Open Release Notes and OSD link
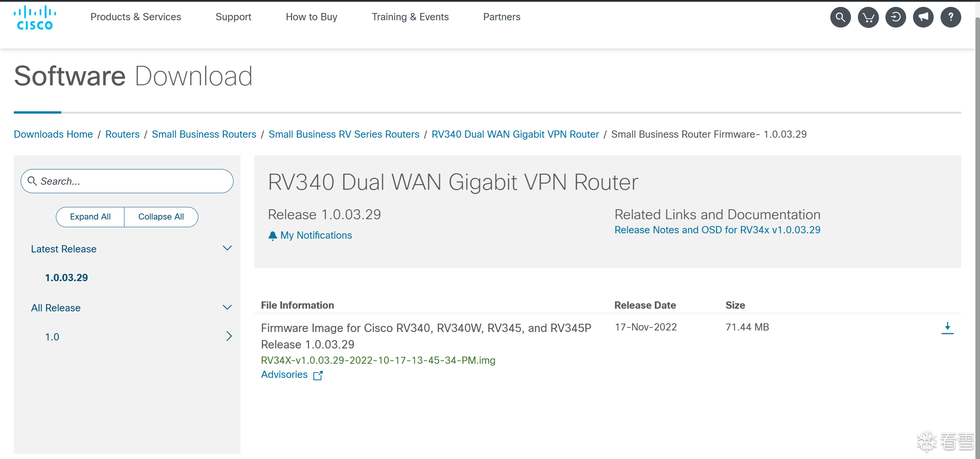 (717, 230)
